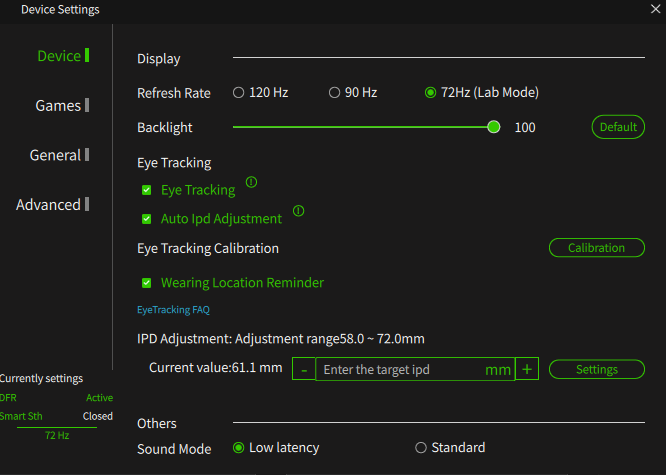Image resolution: width=666 pixels, height=475 pixels.
Task: Uncheck the Eye Tracking checkbox
Action: (x=147, y=190)
